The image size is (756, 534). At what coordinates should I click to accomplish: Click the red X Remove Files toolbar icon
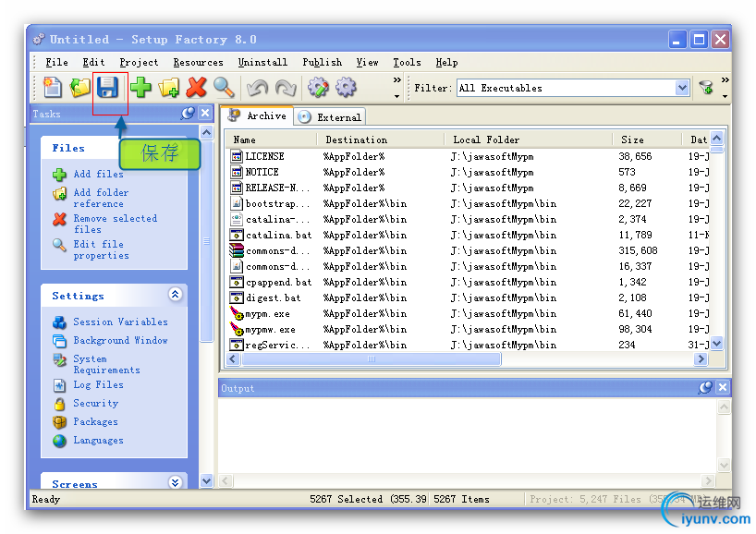point(196,88)
